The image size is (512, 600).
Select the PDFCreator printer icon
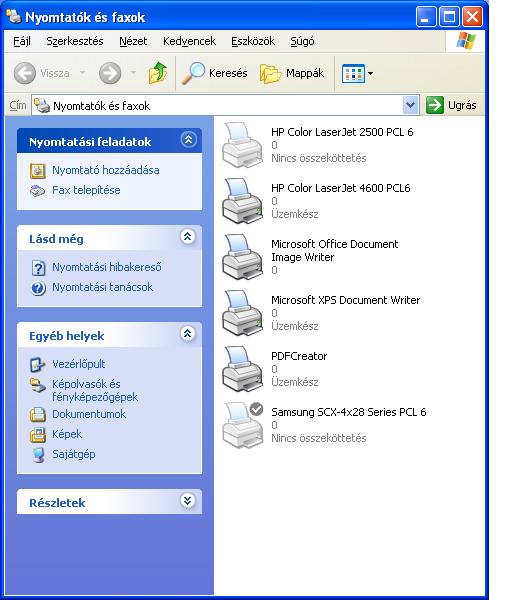[x=243, y=369]
